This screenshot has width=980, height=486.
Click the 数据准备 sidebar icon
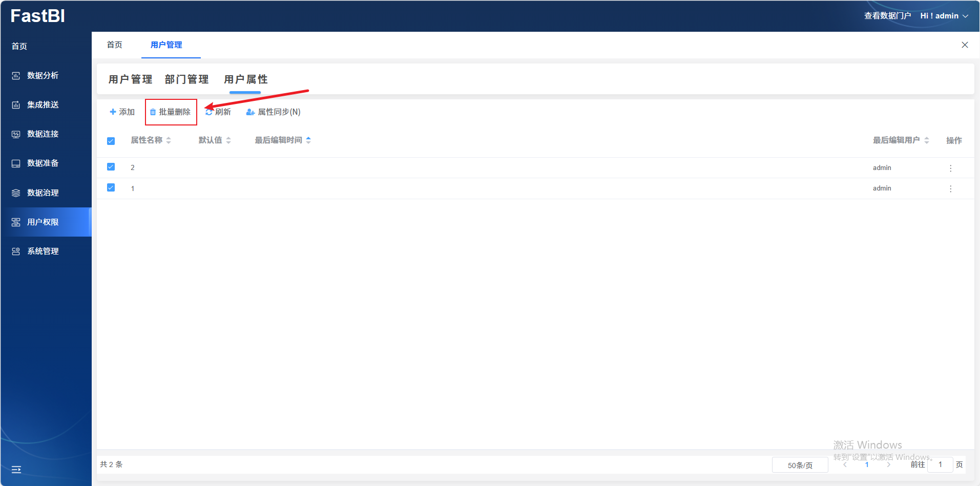tap(16, 163)
